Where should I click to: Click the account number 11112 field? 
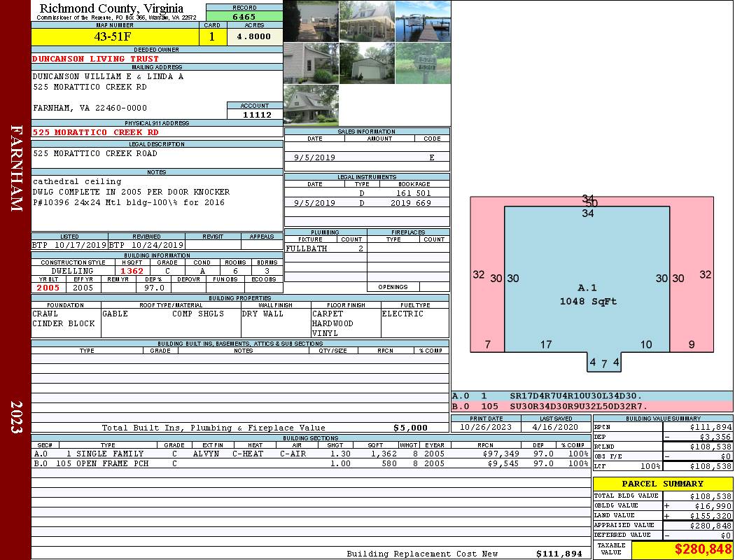point(257,115)
